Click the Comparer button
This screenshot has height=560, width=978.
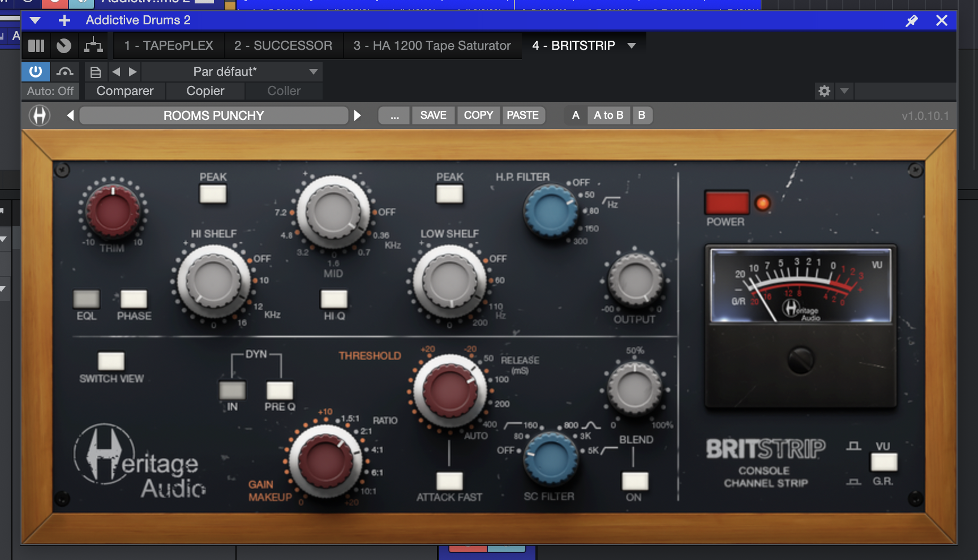(x=125, y=91)
